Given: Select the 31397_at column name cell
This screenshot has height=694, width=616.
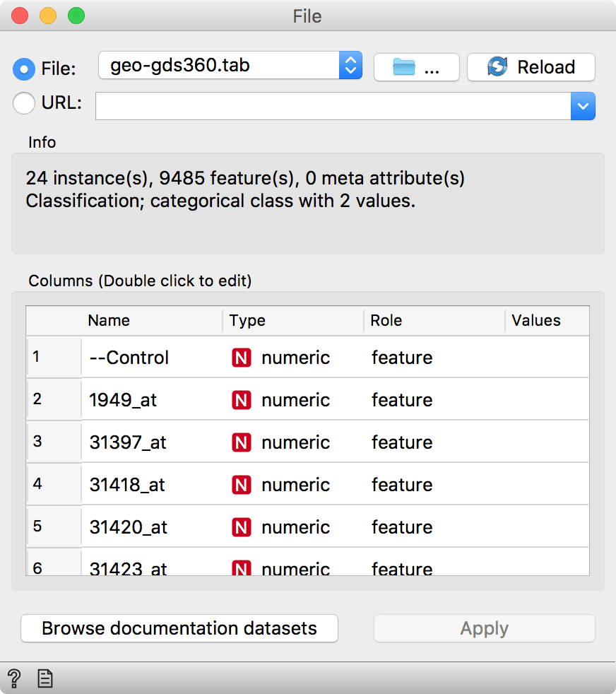Looking at the screenshot, I should (x=152, y=442).
